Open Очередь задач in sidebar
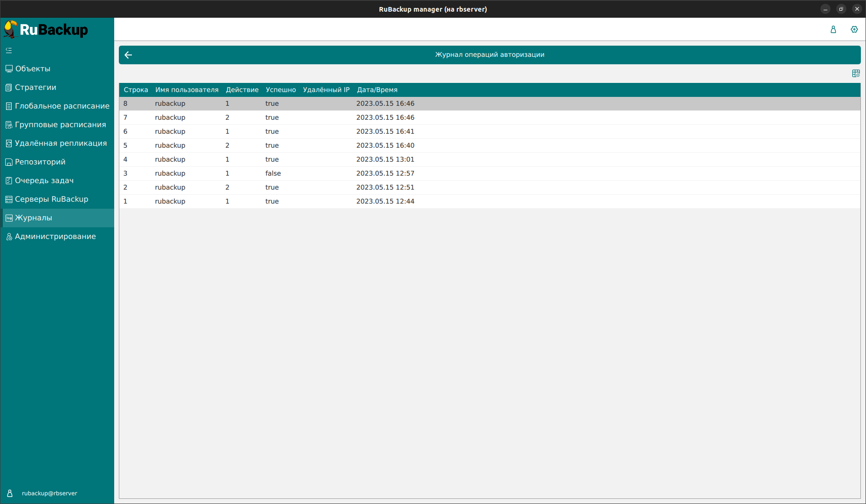Image resolution: width=866 pixels, height=504 pixels. click(x=44, y=181)
